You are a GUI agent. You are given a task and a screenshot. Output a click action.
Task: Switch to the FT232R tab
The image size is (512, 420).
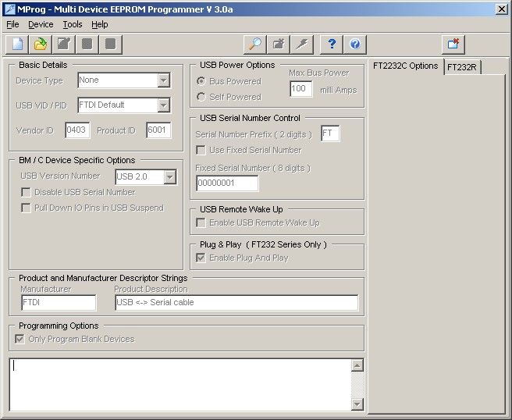click(462, 67)
